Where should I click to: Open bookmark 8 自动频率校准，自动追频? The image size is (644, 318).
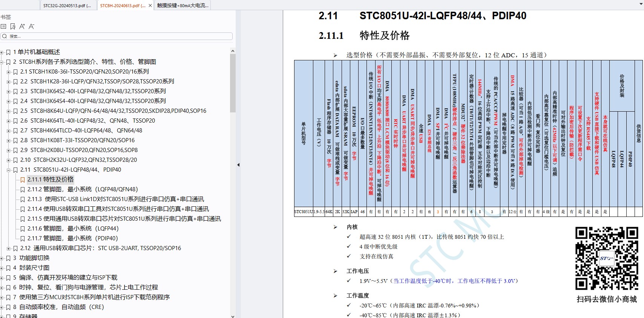pyautogui.click(x=58, y=307)
